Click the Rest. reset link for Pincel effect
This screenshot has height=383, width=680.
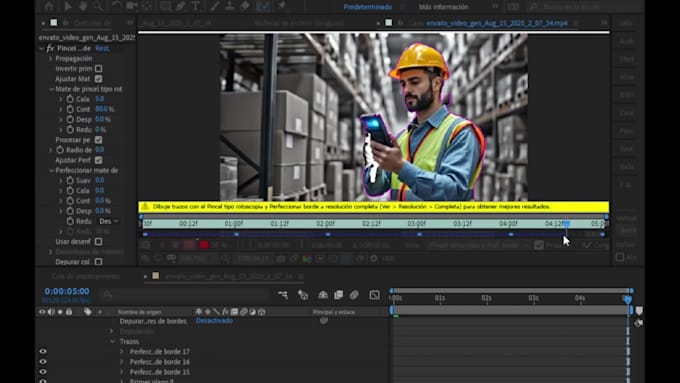point(102,48)
